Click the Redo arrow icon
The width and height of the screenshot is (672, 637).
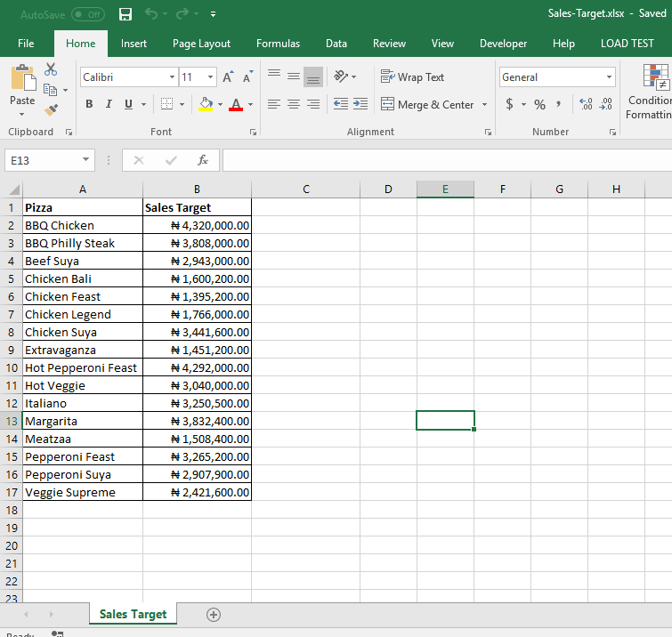pos(182,13)
